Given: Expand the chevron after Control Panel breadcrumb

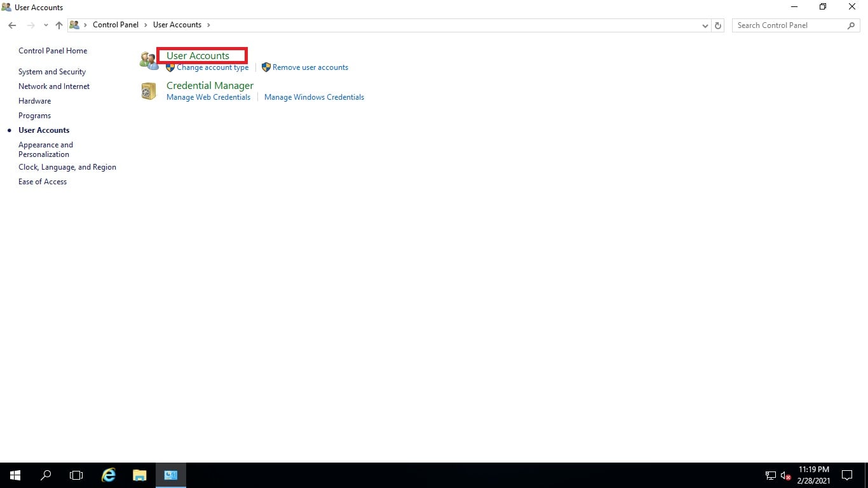Looking at the screenshot, I should click(x=146, y=25).
